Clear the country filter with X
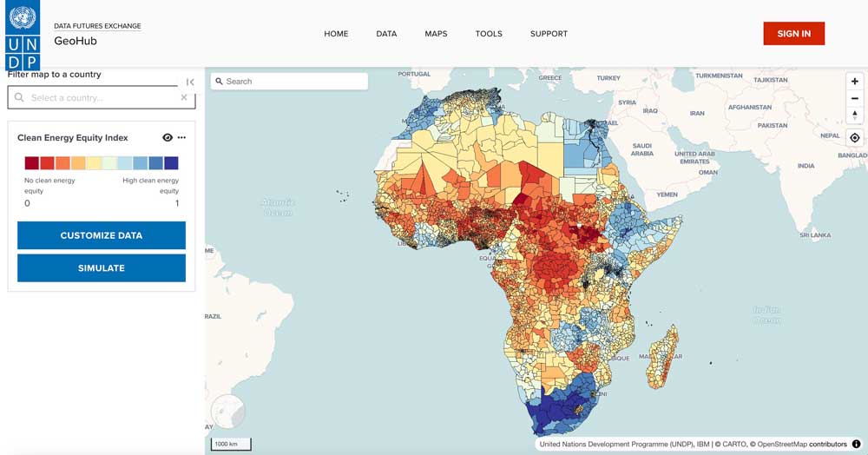Viewport: 868px width, 455px height. click(x=184, y=97)
